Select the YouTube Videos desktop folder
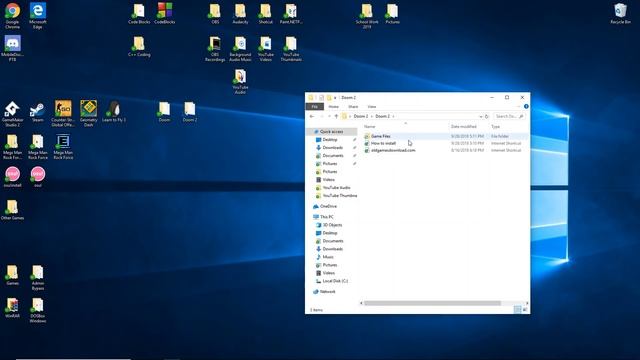 pos(265,49)
